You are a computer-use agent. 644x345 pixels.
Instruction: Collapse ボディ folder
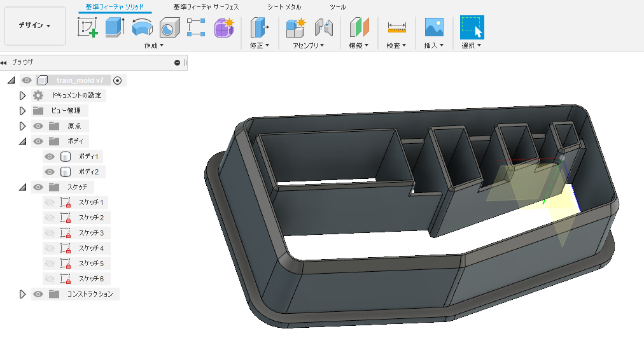tap(22, 141)
